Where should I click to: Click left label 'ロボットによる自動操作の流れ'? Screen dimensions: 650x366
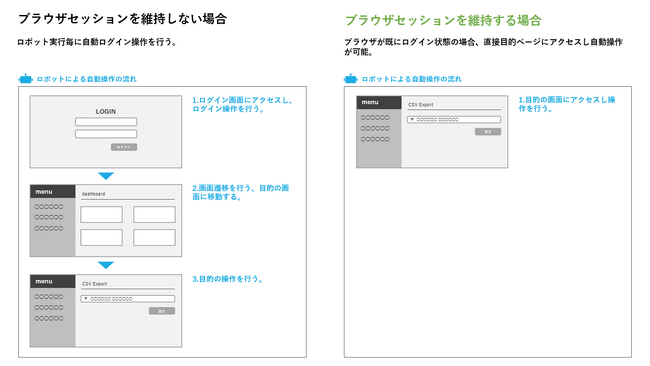tap(86, 79)
